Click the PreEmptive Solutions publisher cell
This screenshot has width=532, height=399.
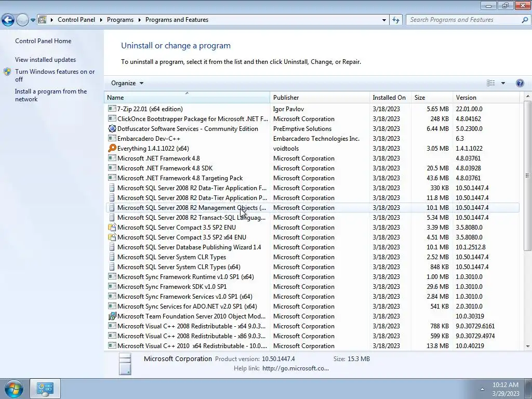click(302, 129)
